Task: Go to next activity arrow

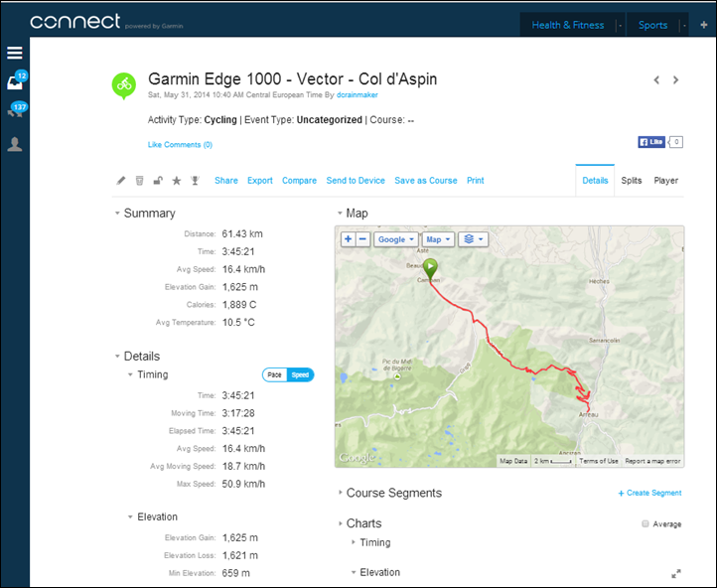Action: [x=676, y=80]
